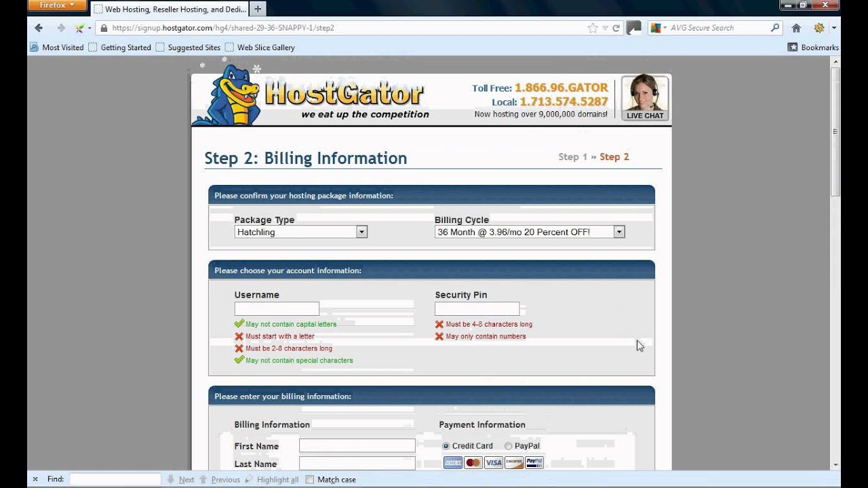Click the MasterCard icon

tap(473, 463)
